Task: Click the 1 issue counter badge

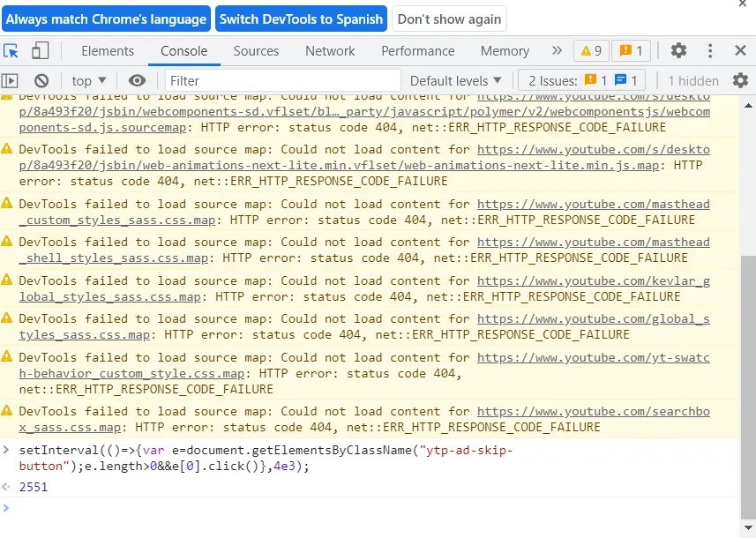Action: tap(631, 50)
